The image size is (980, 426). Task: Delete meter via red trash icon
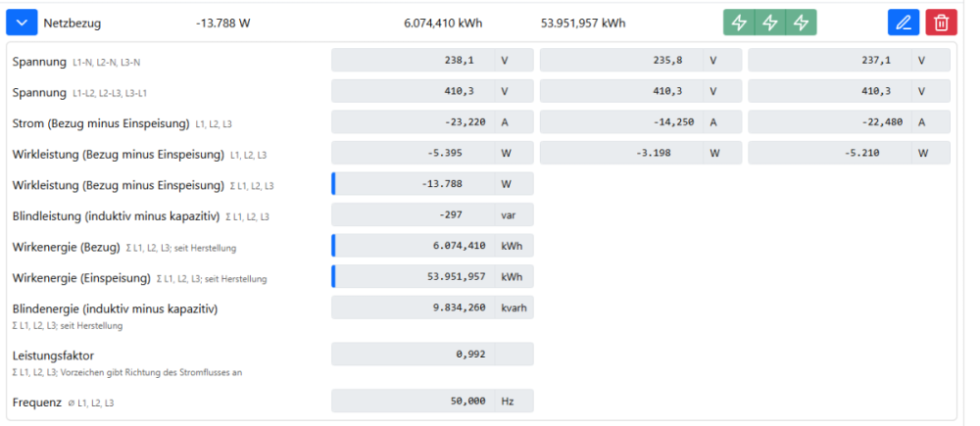(x=941, y=24)
